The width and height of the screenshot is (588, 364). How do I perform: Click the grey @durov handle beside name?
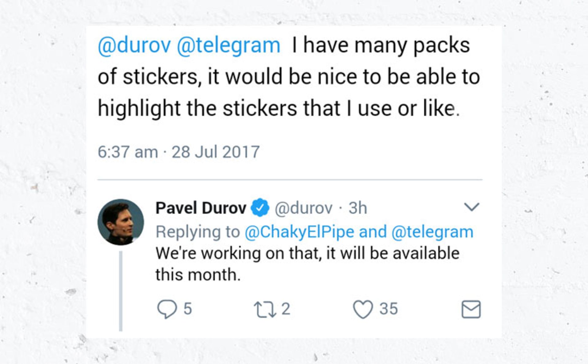303,208
